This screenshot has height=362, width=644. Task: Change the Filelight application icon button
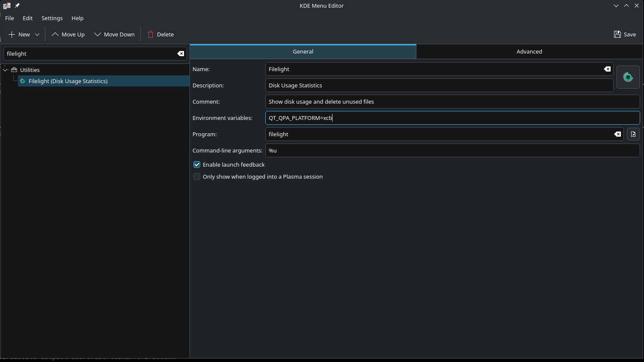click(x=628, y=77)
